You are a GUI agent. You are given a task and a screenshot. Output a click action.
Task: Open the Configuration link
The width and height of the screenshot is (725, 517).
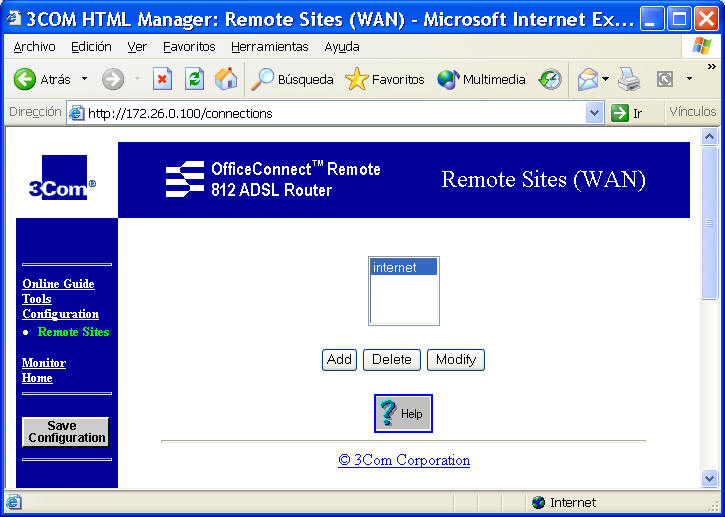[x=61, y=314]
